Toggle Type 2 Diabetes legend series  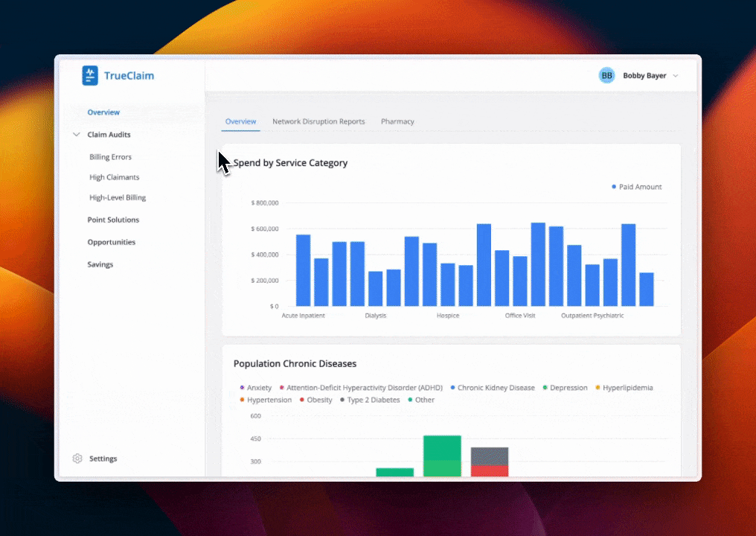(x=370, y=400)
